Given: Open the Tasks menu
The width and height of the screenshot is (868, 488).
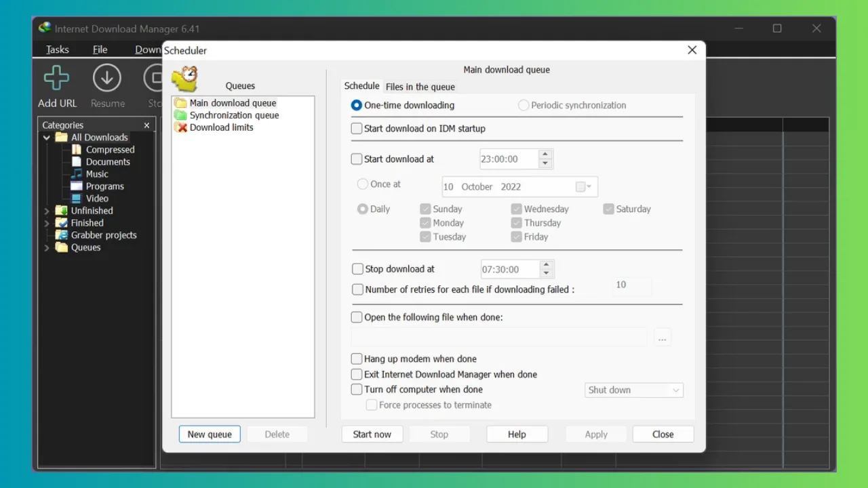Looking at the screenshot, I should (x=58, y=49).
